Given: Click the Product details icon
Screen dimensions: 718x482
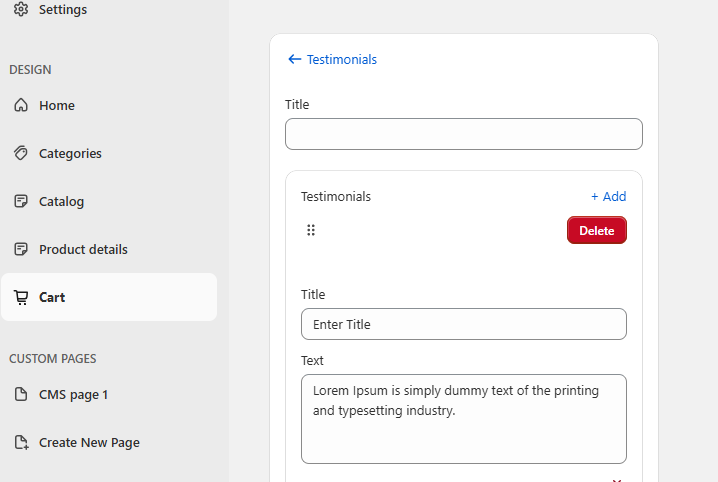Looking at the screenshot, I should click(x=21, y=249).
